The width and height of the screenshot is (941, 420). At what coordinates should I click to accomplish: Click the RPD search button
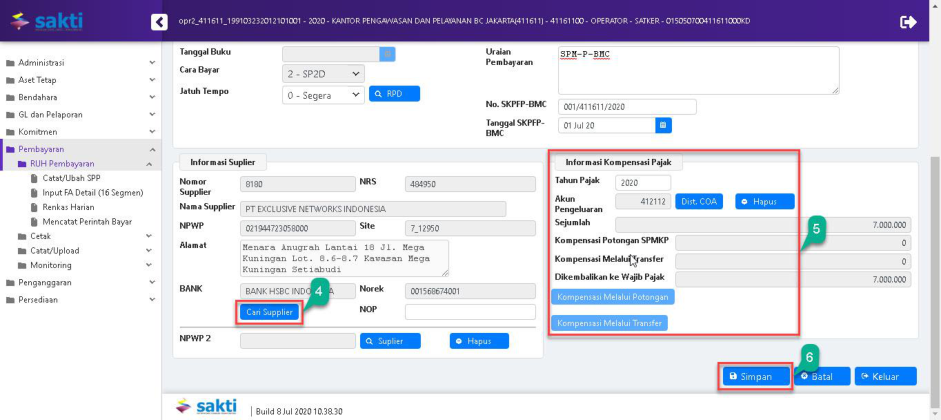[395, 94]
